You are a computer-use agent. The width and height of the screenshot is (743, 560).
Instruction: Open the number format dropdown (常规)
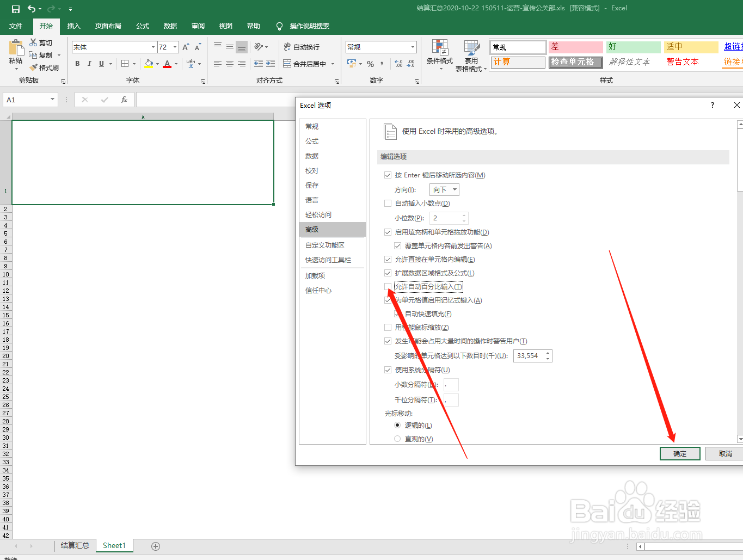point(413,47)
